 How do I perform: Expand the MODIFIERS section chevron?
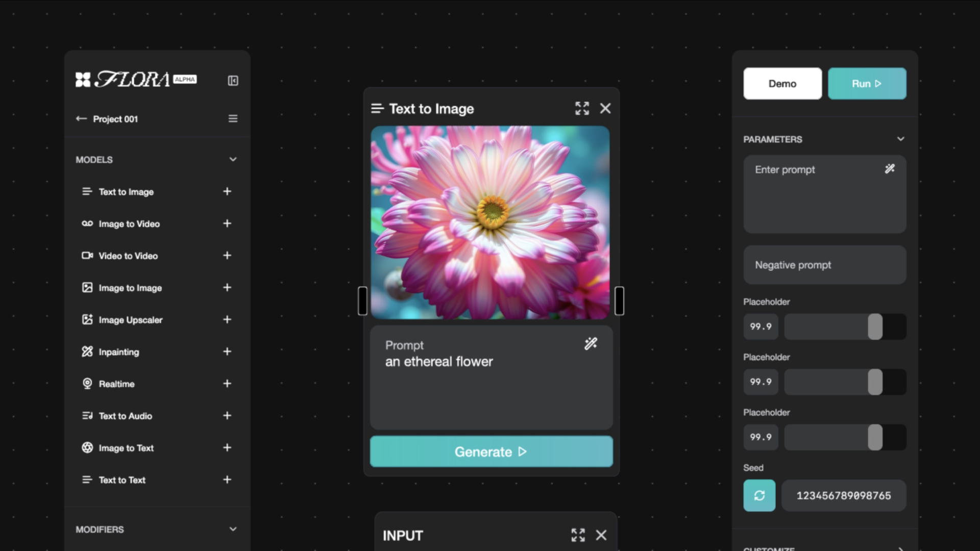point(233,529)
